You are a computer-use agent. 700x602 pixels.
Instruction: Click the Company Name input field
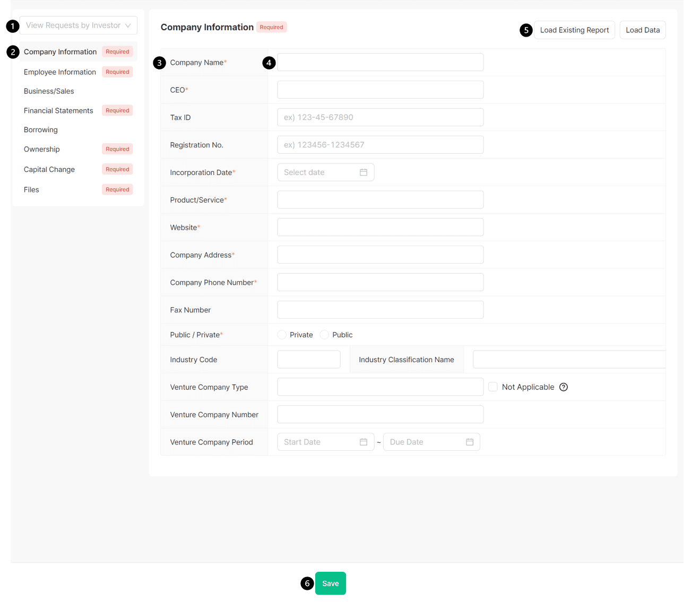380,62
